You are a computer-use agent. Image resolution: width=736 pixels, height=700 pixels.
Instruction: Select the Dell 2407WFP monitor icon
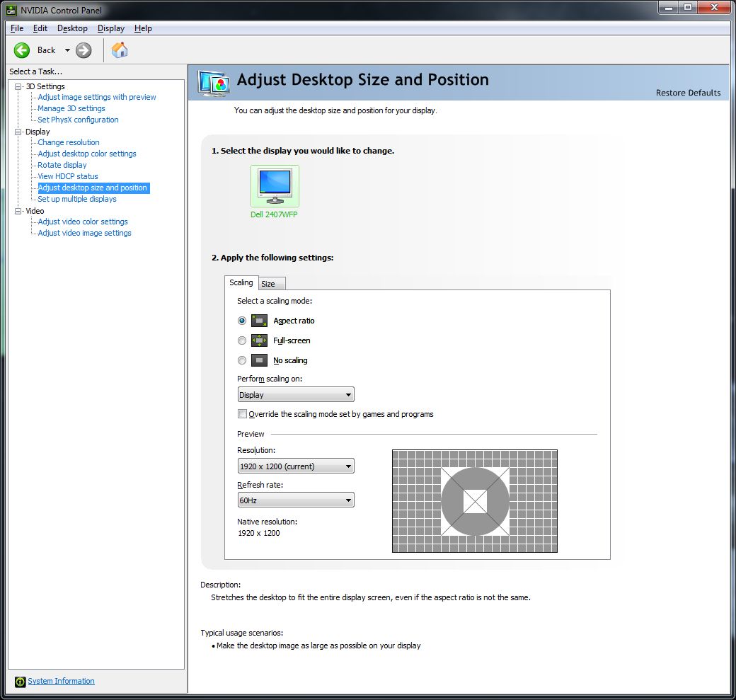(275, 186)
